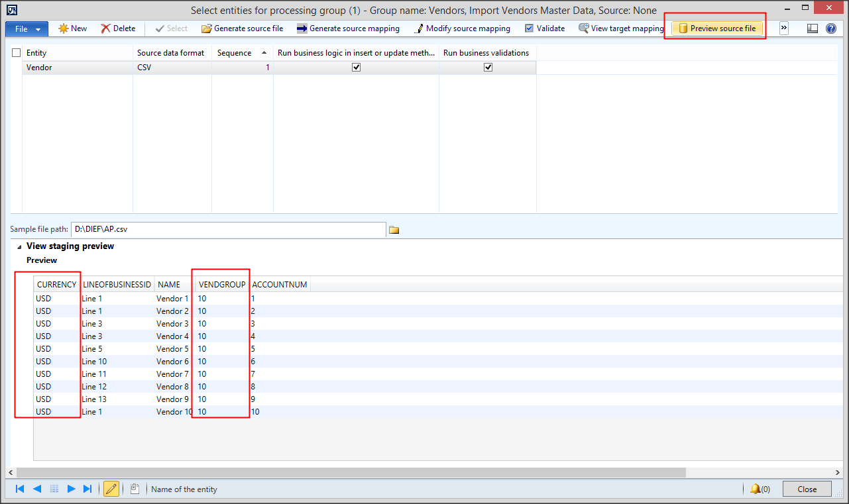Open the notifications bell
This screenshot has height=504, width=849.
(x=756, y=489)
